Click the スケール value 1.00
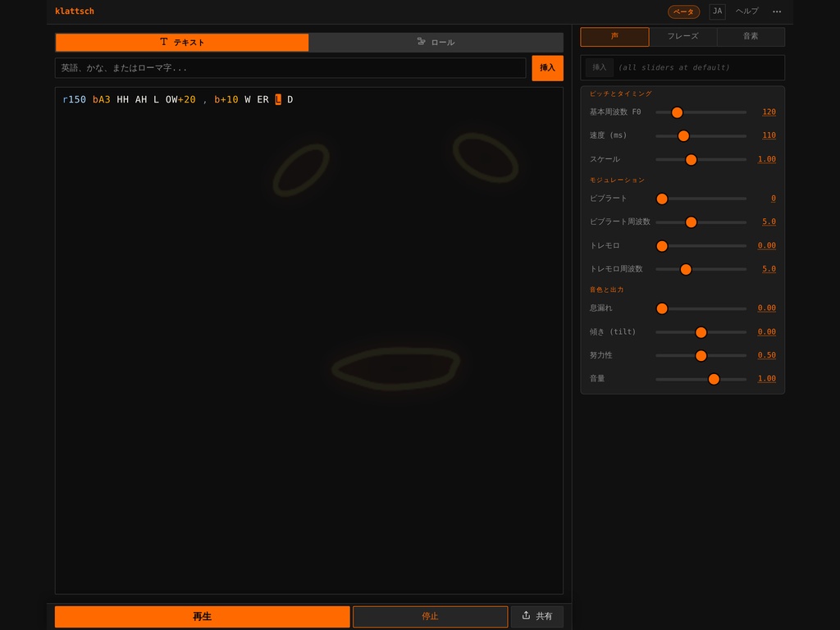Viewport: 840px width, 630px height. coord(767,159)
